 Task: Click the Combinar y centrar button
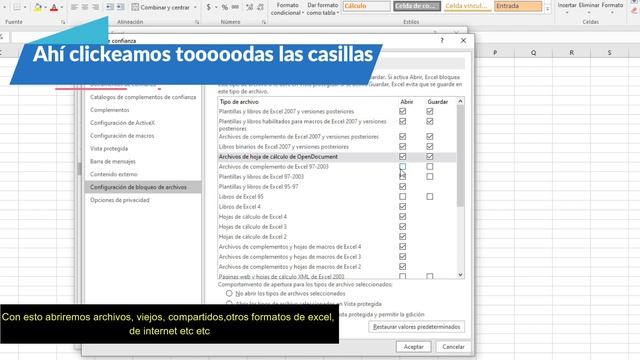161,7
